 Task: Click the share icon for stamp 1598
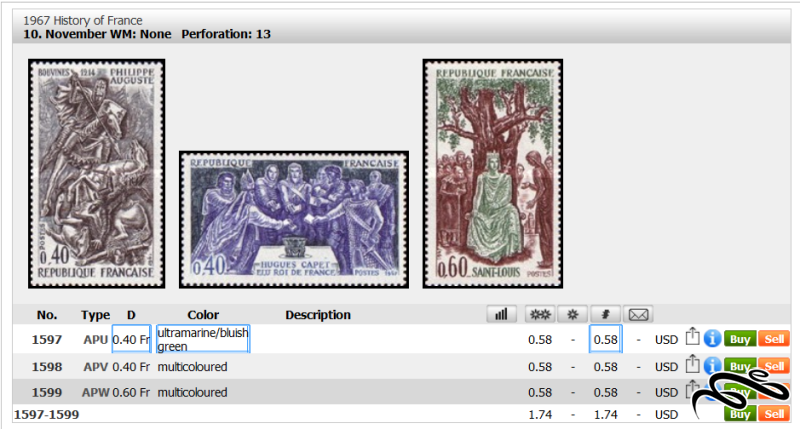point(692,364)
